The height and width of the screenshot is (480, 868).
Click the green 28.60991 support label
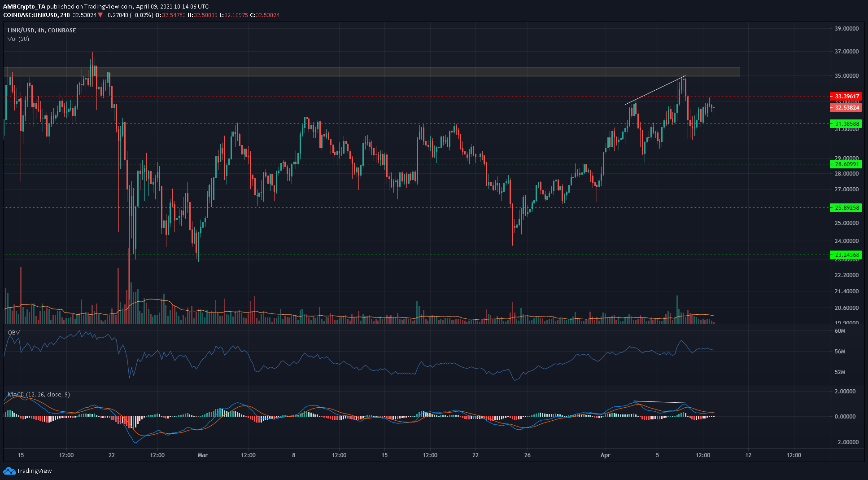point(846,164)
